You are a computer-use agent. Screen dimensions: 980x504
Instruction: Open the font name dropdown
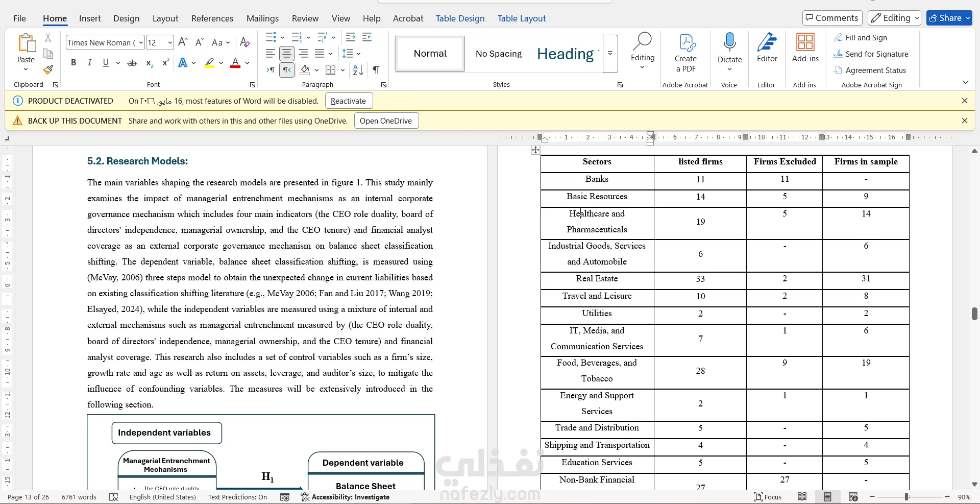[x=140, y=43]
